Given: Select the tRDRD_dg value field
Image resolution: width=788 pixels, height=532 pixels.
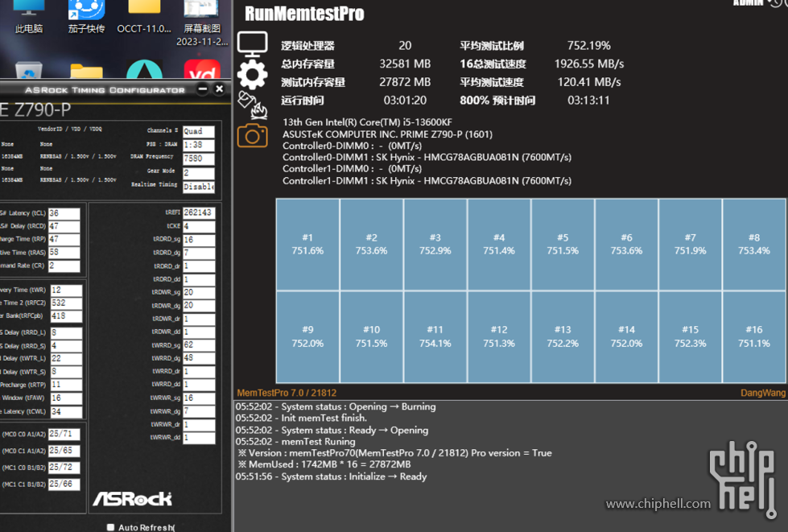Looking at the screenshot, I should (199, 252).
